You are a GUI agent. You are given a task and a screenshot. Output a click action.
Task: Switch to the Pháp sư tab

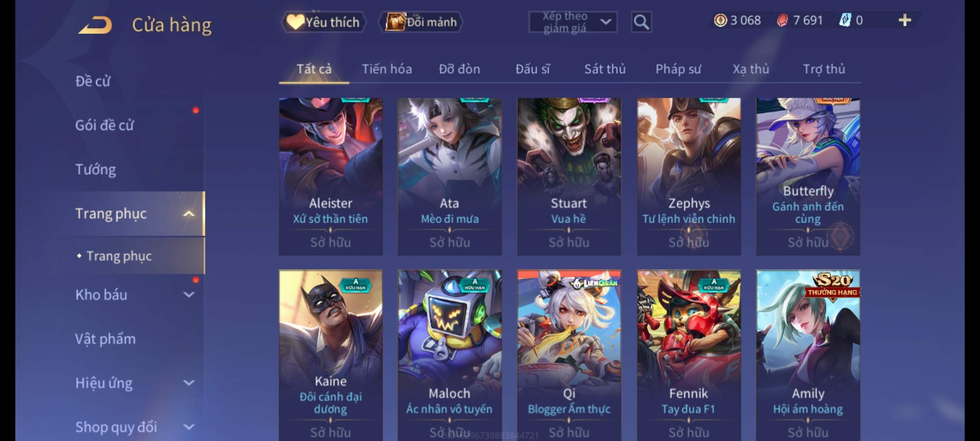[x=678, y=69]
